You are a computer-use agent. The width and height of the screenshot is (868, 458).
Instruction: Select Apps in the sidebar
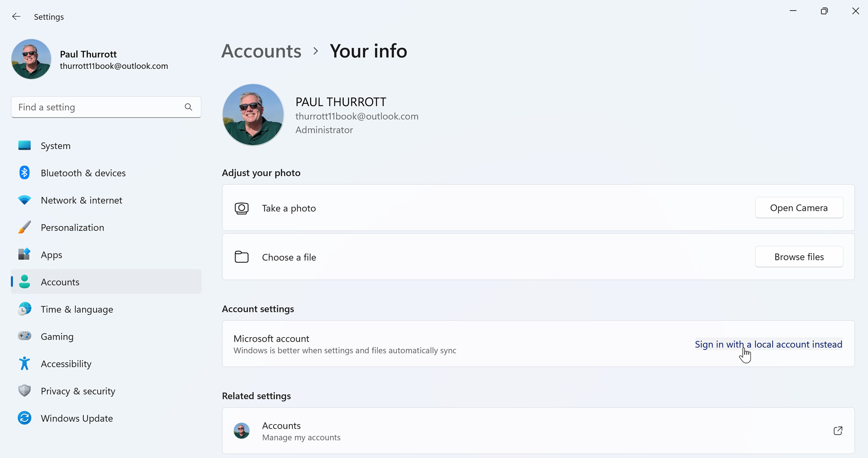click(52, 255)
